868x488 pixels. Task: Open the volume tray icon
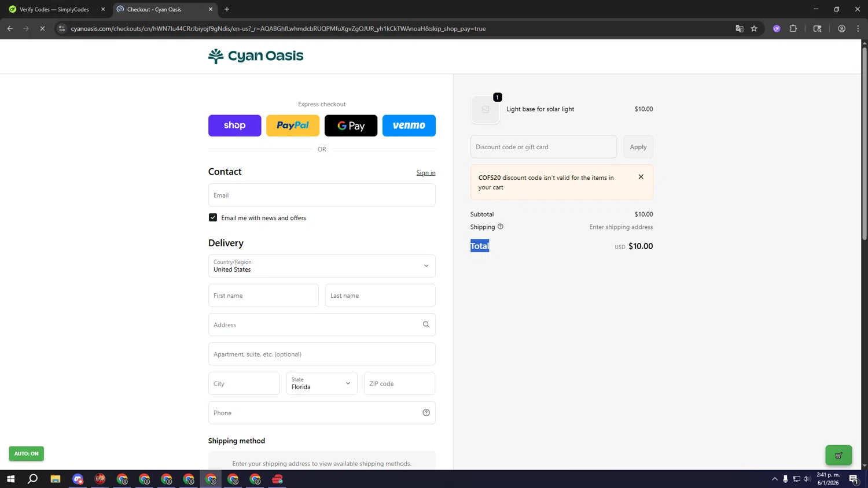807,479
